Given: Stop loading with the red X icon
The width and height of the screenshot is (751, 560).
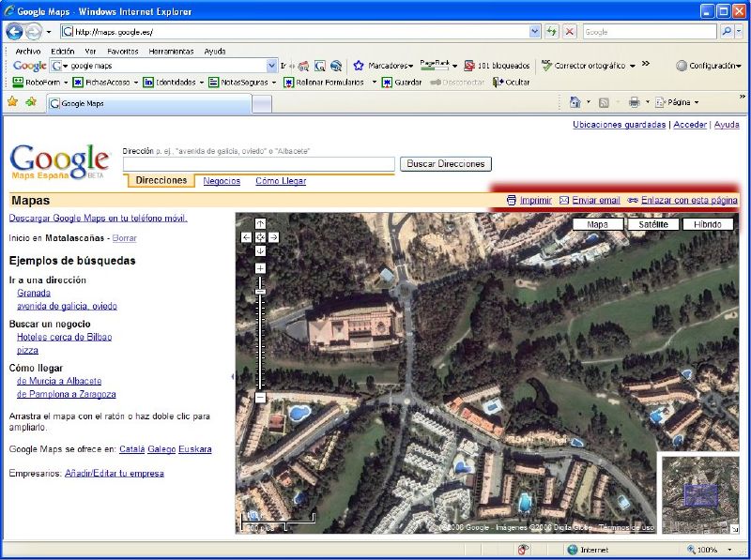Looking at the screenshot, I should (569, 32).
